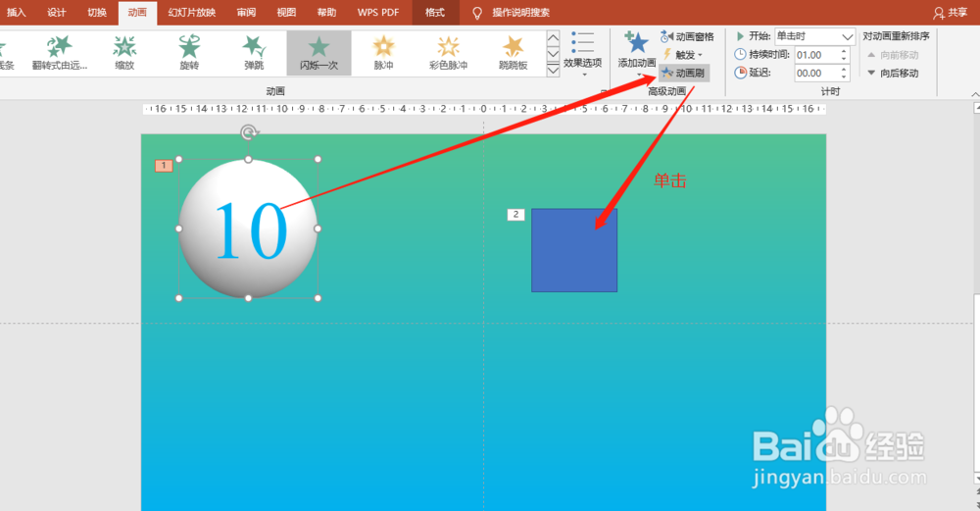The width and height of the screenshot is (980, 511).
Task: Select the ball shape labeled 10
Action: (248, 229)
